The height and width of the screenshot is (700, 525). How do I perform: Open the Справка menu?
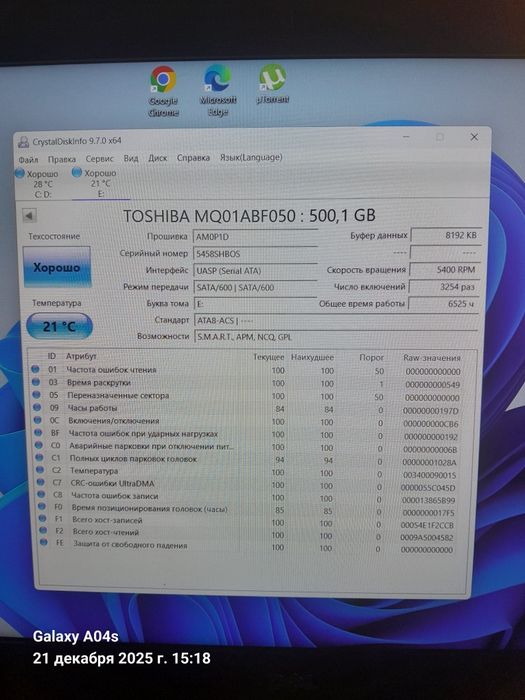193,158
